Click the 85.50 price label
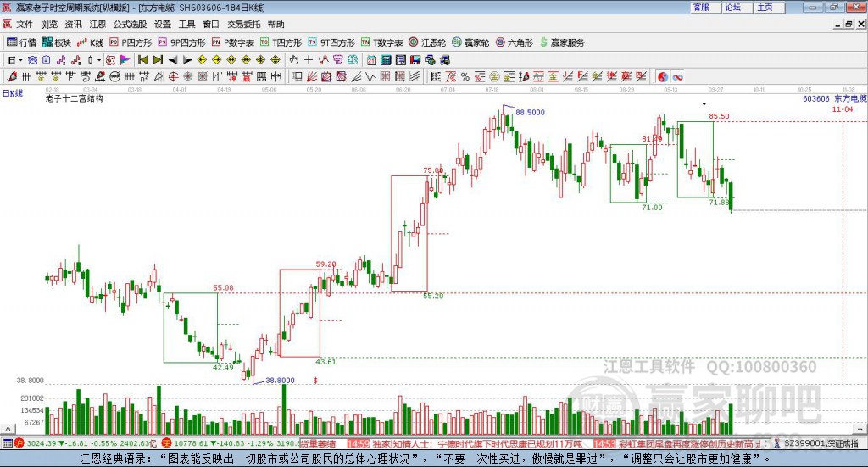This screenshot has height=467, width=868. point(719,116)
